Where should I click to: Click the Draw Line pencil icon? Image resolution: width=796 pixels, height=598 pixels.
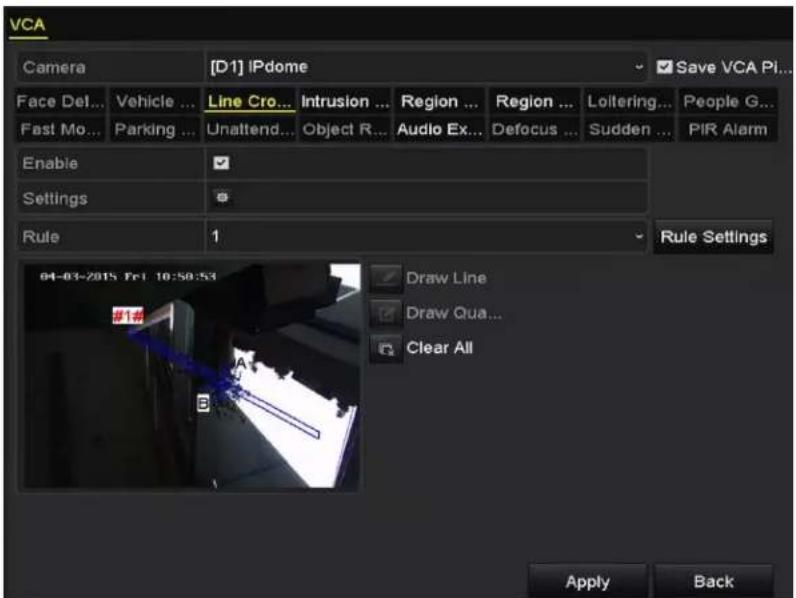[386, 278]
